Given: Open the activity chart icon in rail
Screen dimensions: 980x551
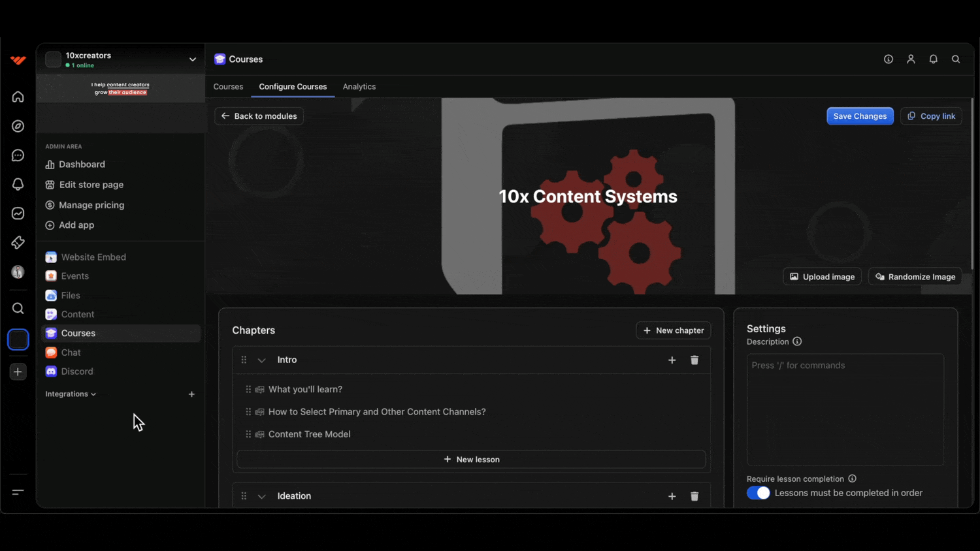Looking at the screenshot, I should pyautogui.click(x=18, y=213).
